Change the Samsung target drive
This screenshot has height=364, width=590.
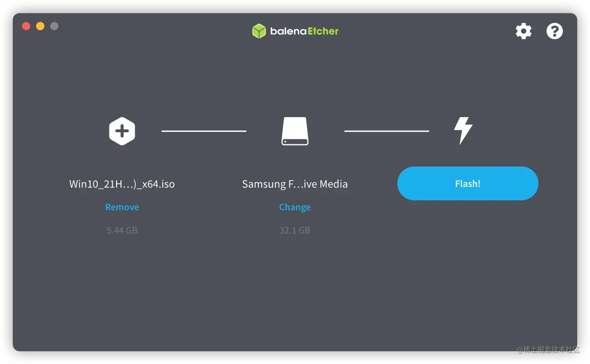(295, 207)
